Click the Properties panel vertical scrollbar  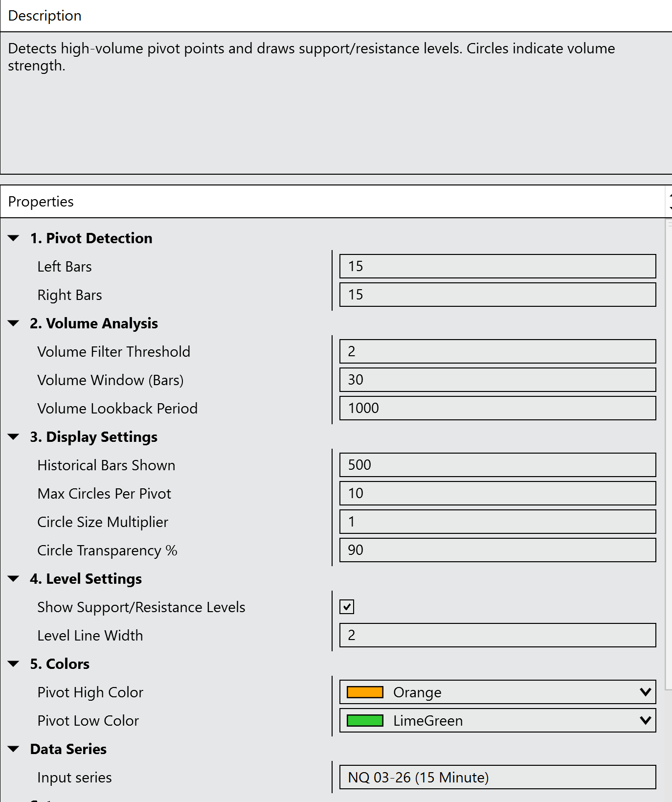tap(669, 440)
